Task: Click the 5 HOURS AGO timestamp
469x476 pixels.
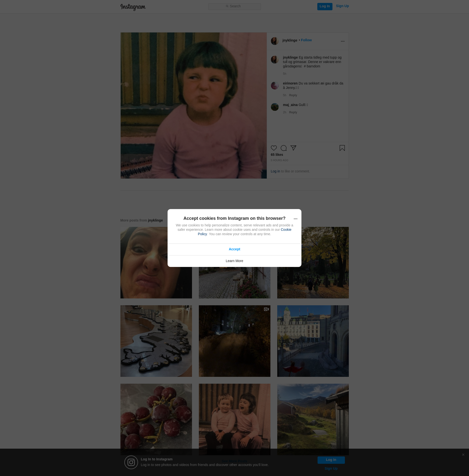Action: point(279,160)
